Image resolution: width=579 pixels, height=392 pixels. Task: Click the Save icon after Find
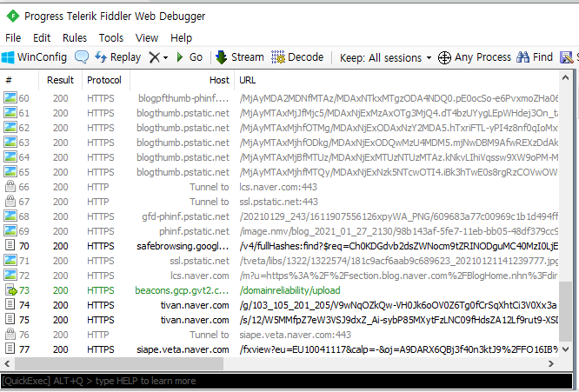[x=567, y=57]
